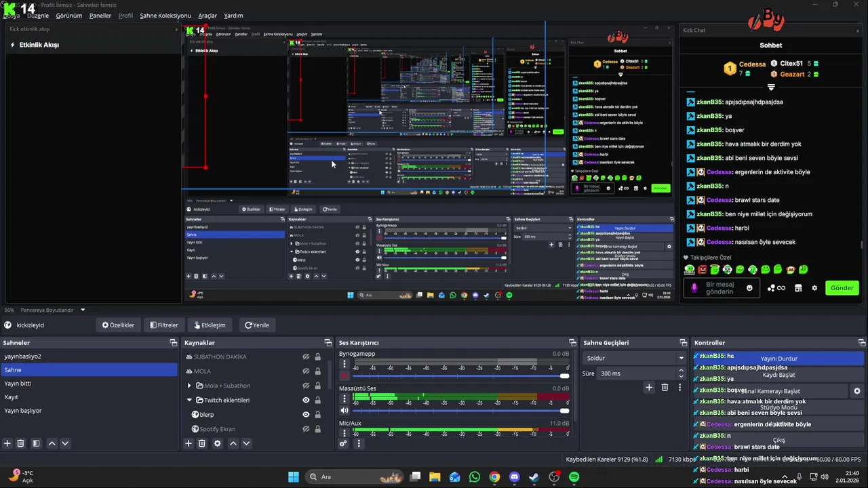Screen dimensions: 868x488
Task: Decrease the Süre duration with down arrow
Action: click(681, 376)
